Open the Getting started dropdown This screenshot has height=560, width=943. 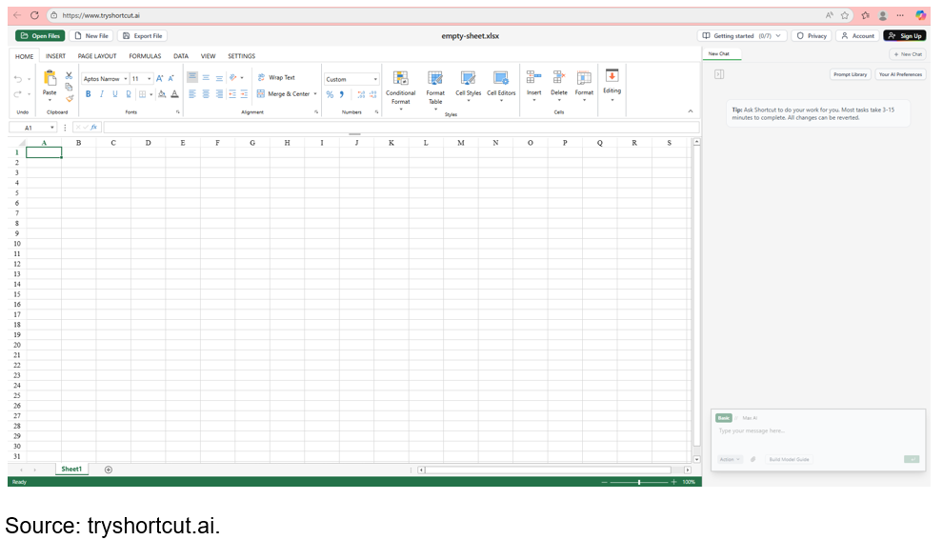[x=742, y=35]
